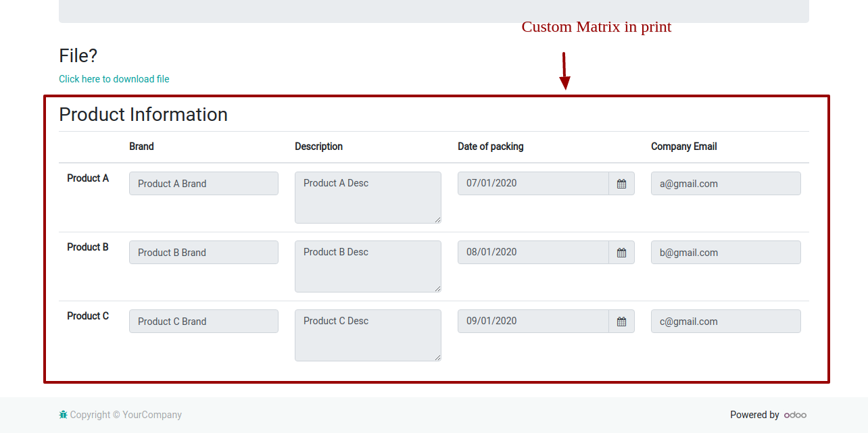The height and width of the screenshot is (433, 868).
Task: Click the b@gmail.com email field
Action: pos(725,253)
